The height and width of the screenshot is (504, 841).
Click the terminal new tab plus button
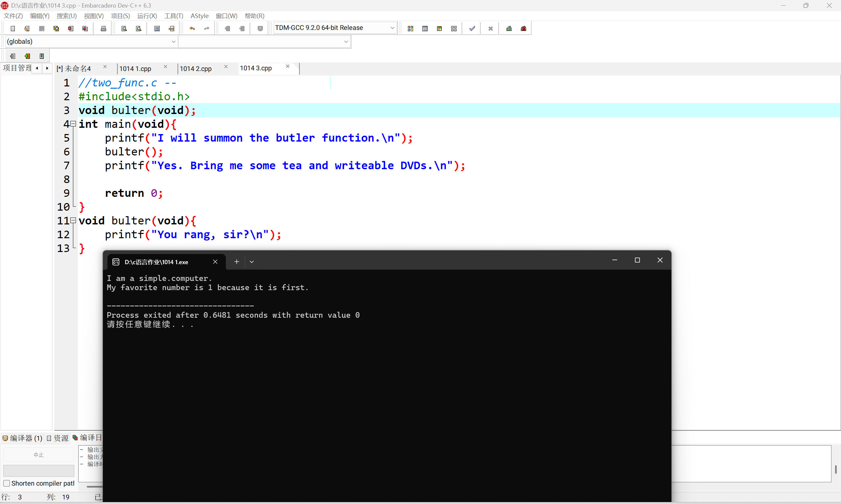pyautogui.click(x=237, y=262)
